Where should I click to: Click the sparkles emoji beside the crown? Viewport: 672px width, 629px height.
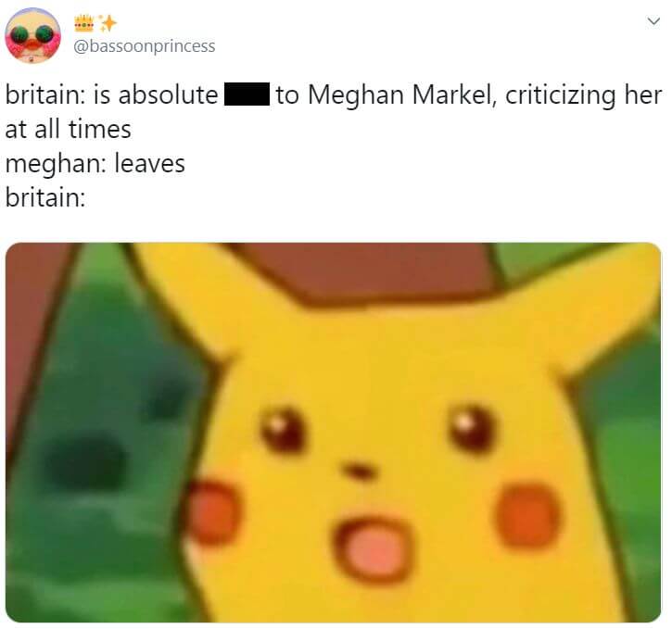[108, 23]
